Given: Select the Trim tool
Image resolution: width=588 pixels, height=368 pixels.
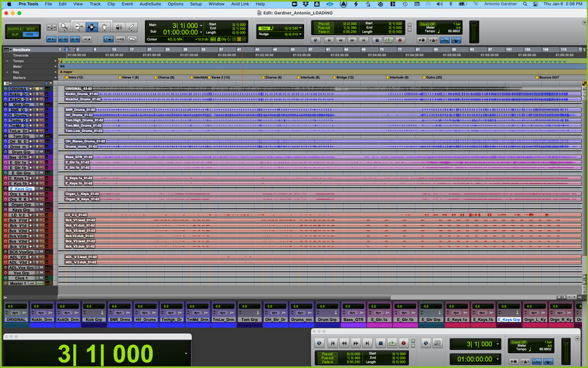Looking at the screenshot, I should [78, 27].
